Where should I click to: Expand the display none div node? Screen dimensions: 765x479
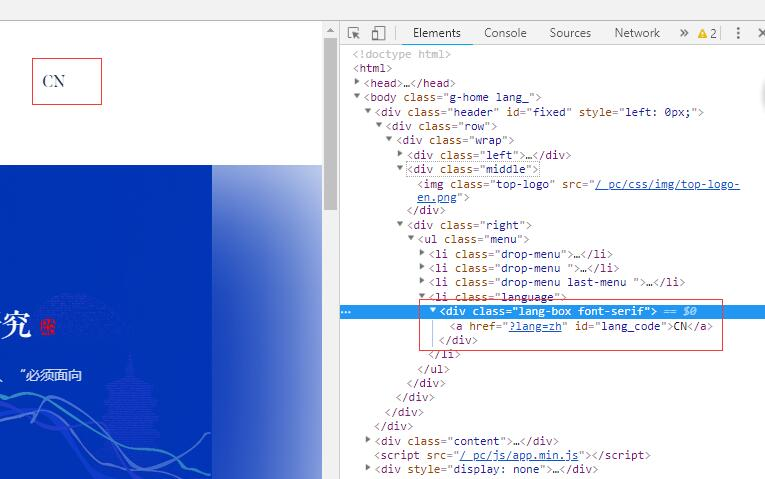[368, 468]
